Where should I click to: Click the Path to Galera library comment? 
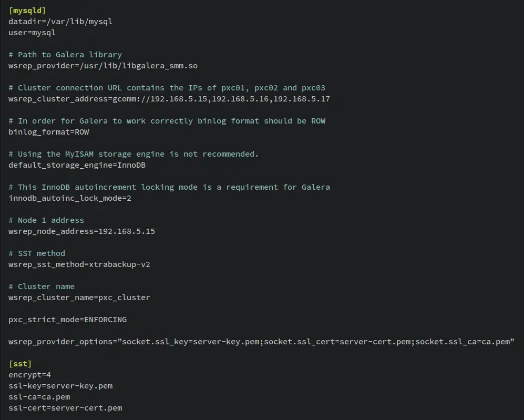65,55
